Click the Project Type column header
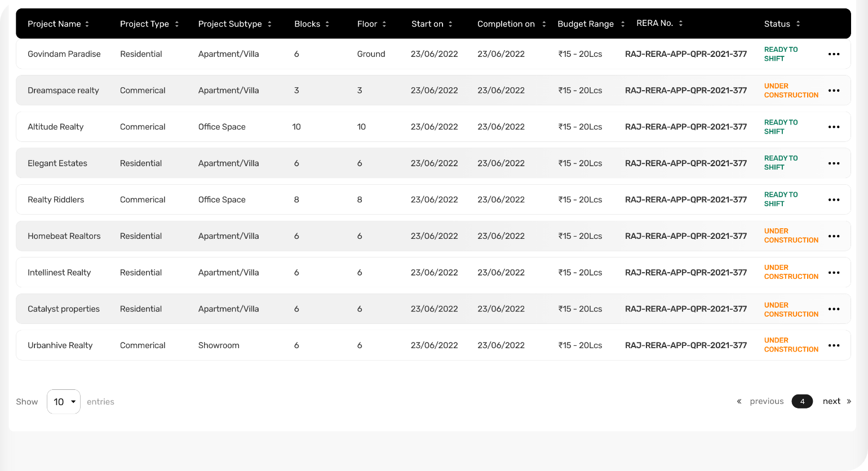Screen dimensions: 868x471 144,24
